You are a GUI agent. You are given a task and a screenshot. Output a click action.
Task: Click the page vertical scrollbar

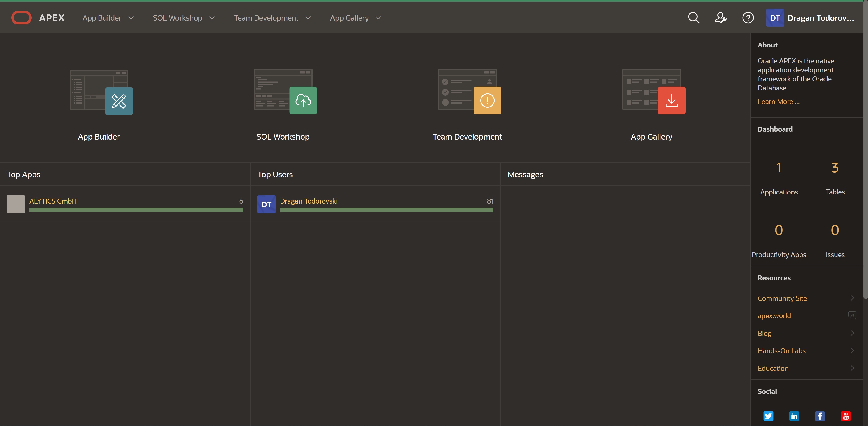tap(865, 150)
